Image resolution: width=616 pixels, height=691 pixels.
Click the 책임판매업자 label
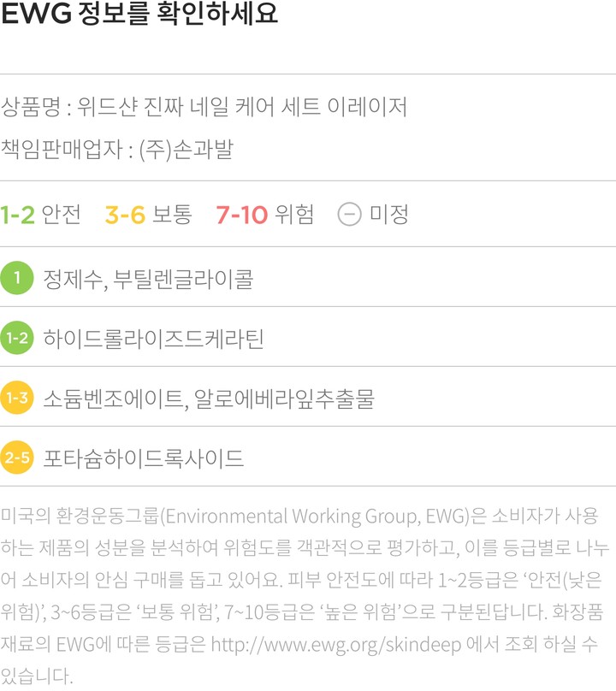[x=62, y=150]
